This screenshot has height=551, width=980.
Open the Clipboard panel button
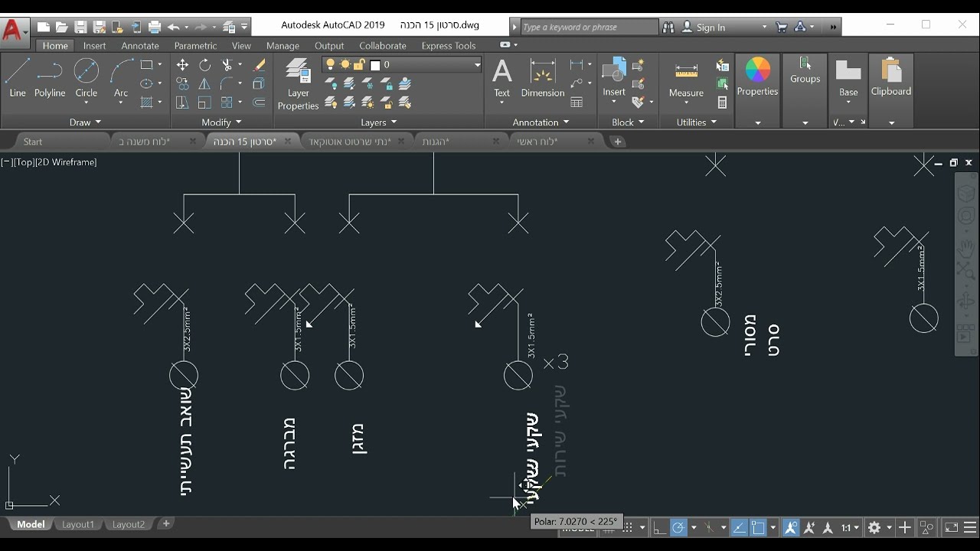891,90
